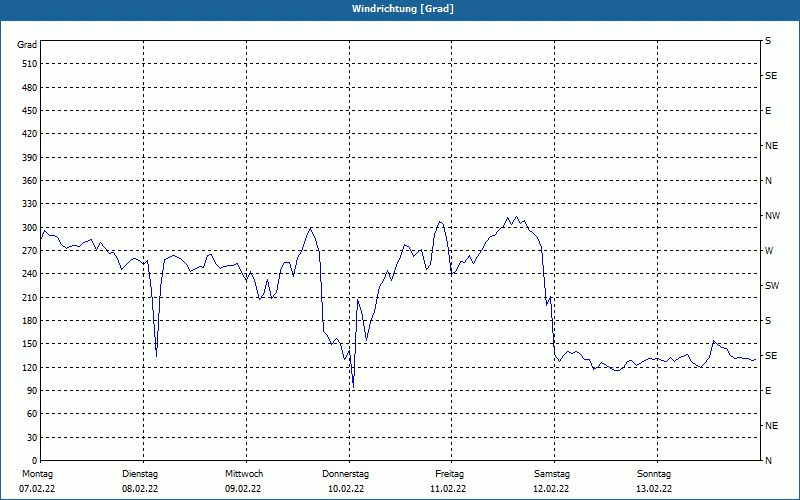This screenshot has height=500, width=800.
Task: Select the date 07.02.22
Action: coord(37,489)
